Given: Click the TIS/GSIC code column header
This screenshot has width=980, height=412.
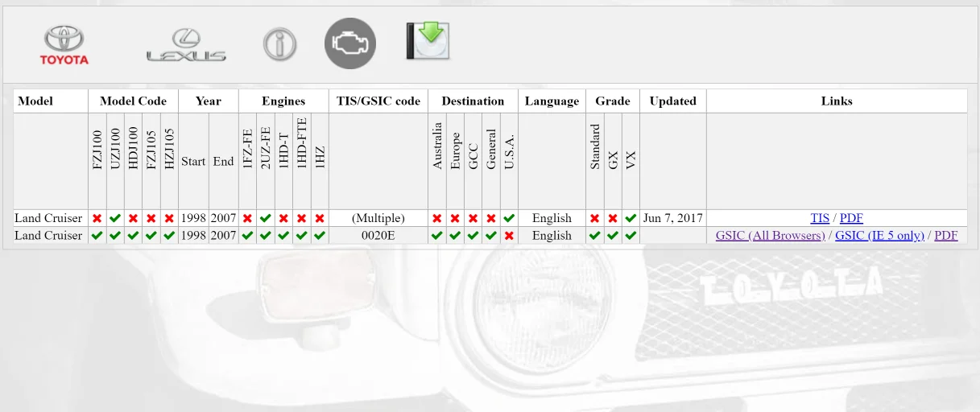Looking at the screenshot, I should point(378,101).
